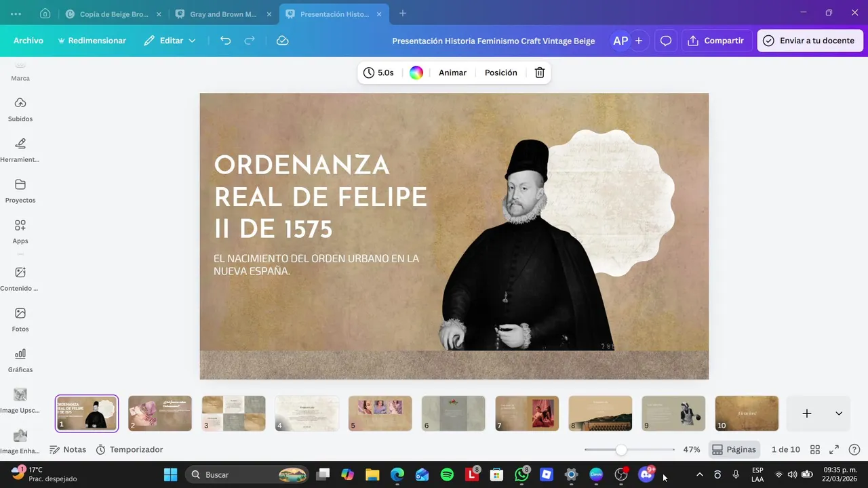Open the Fotos panel
868x488 pixels.
click(x=20, y=319)
